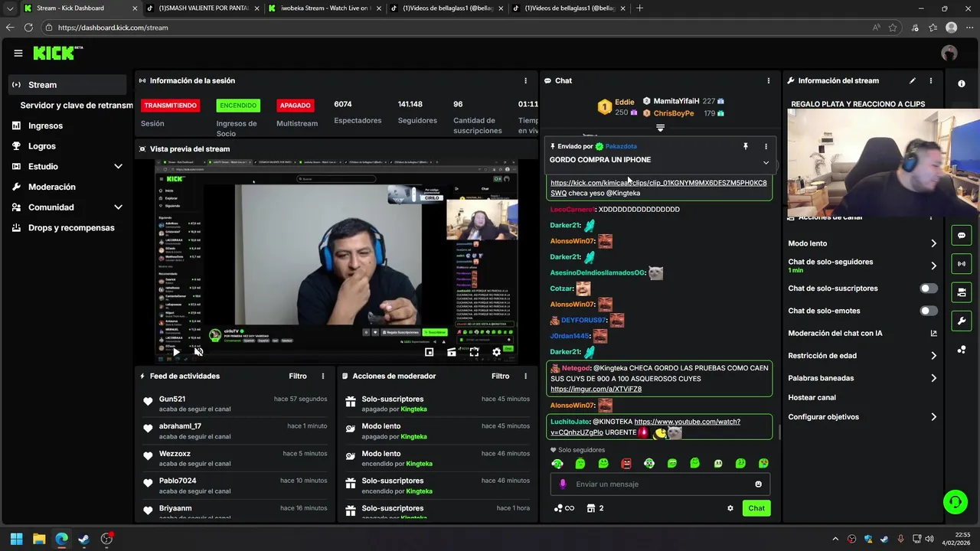
Task: Open the user profile avatar menu
Action: [x=949, y=53]
